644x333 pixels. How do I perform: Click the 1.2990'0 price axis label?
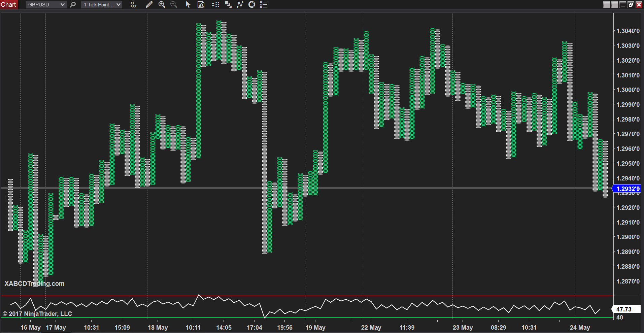[628, 105]
